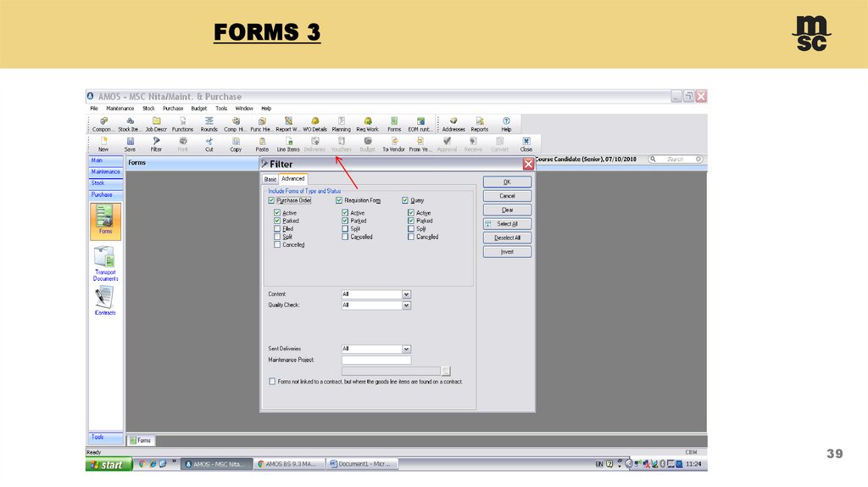
Task: Click the Help toolbar icon
Action: (506, 124)
